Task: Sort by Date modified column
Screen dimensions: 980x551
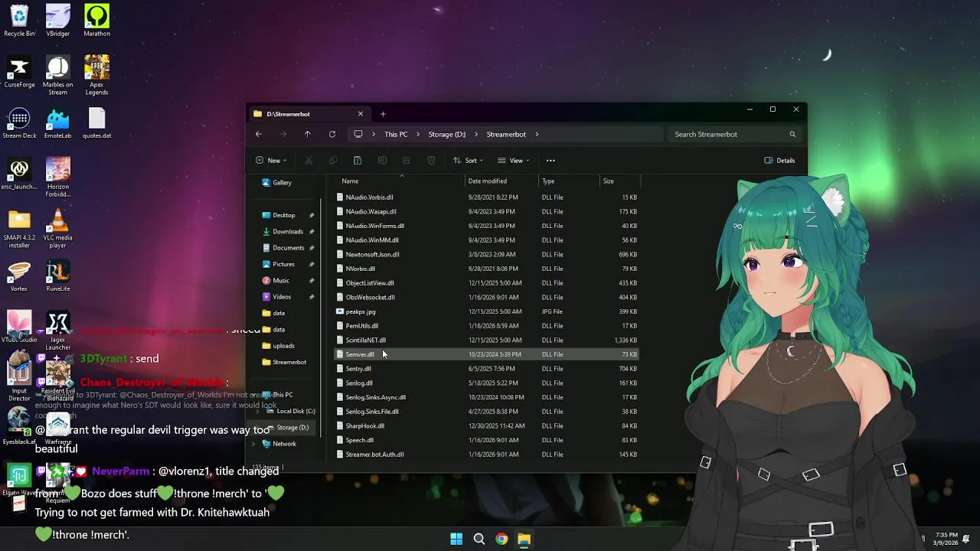Action: (x=501, y=181)
